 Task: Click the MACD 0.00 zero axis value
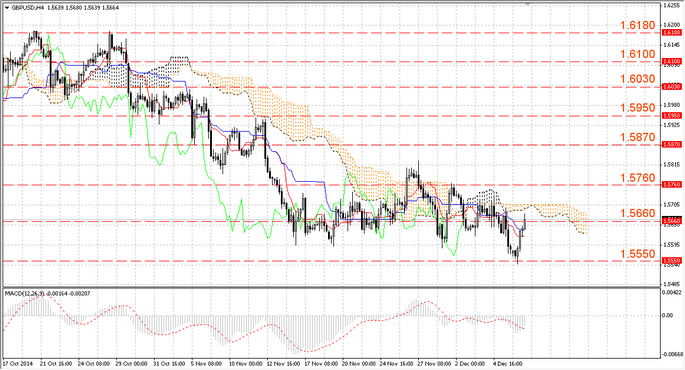pyautogui.click(x=668, y=315)
